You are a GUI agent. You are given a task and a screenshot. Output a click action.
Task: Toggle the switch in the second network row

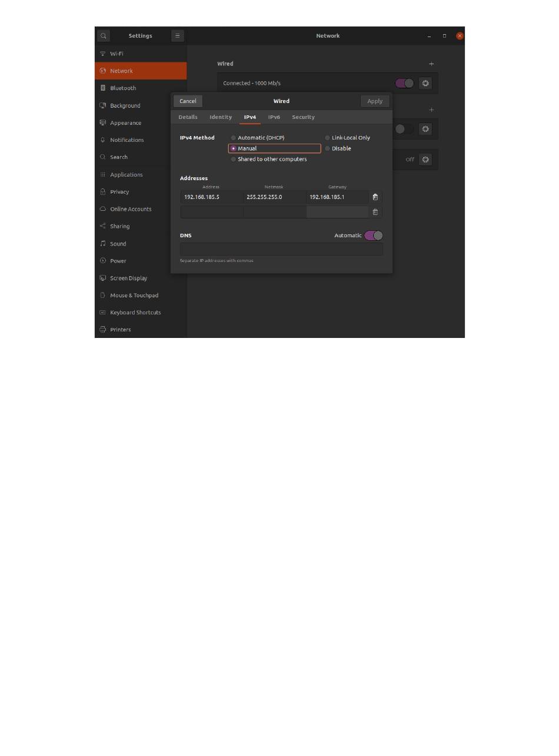(404, 129)
